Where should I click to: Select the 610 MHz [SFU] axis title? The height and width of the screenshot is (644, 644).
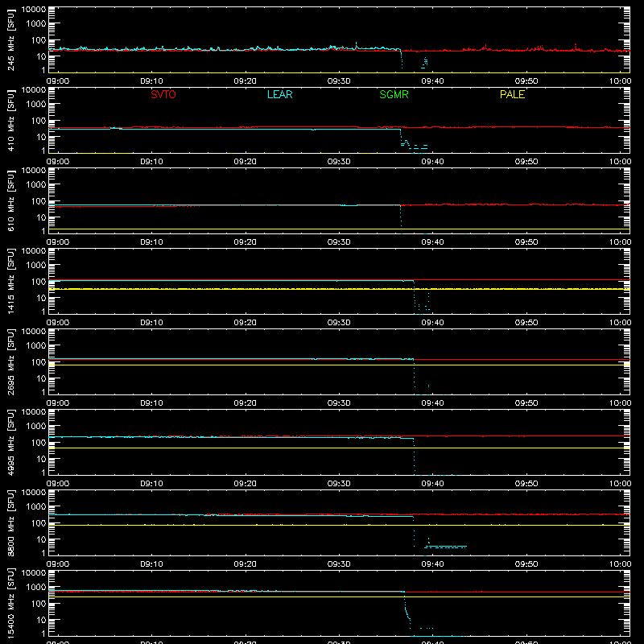point(11,200)
